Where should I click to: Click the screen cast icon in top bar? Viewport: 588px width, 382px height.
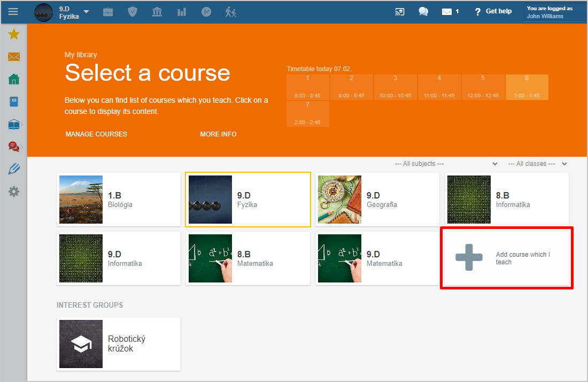point(400,12)
